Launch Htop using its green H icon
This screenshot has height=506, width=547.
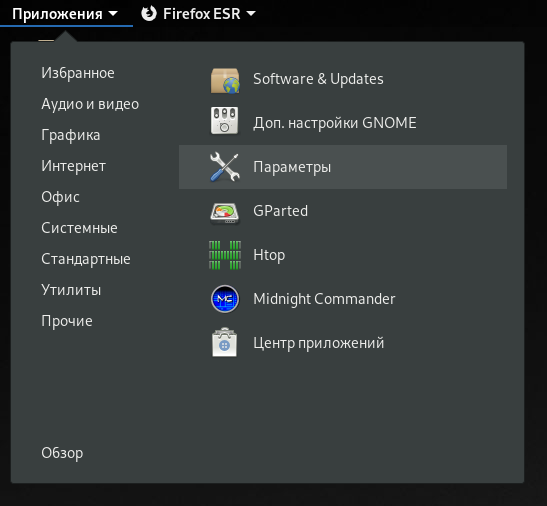coord(225,255)
